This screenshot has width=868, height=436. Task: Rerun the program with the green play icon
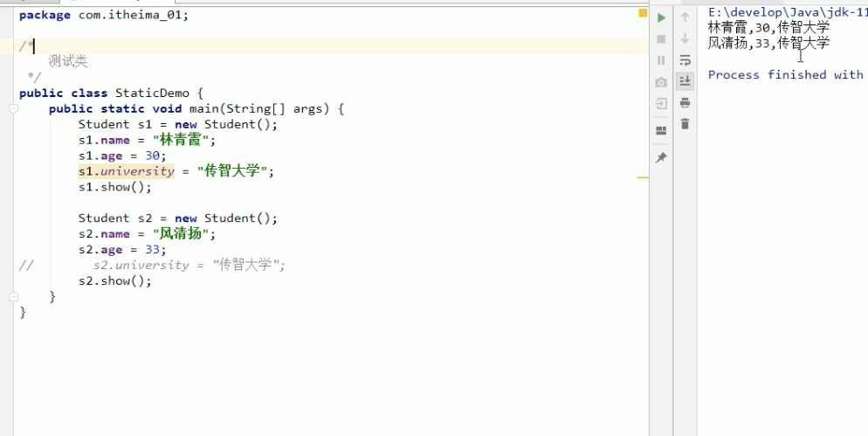[x=661, y=17]
